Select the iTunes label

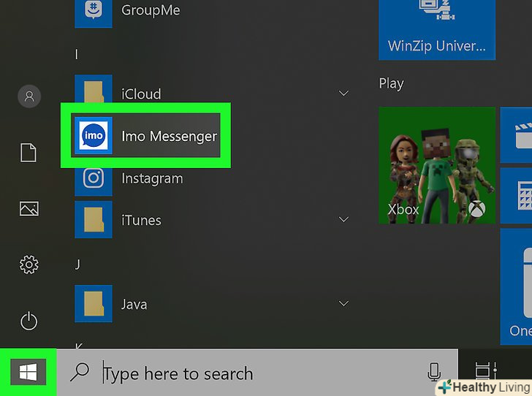141,220
